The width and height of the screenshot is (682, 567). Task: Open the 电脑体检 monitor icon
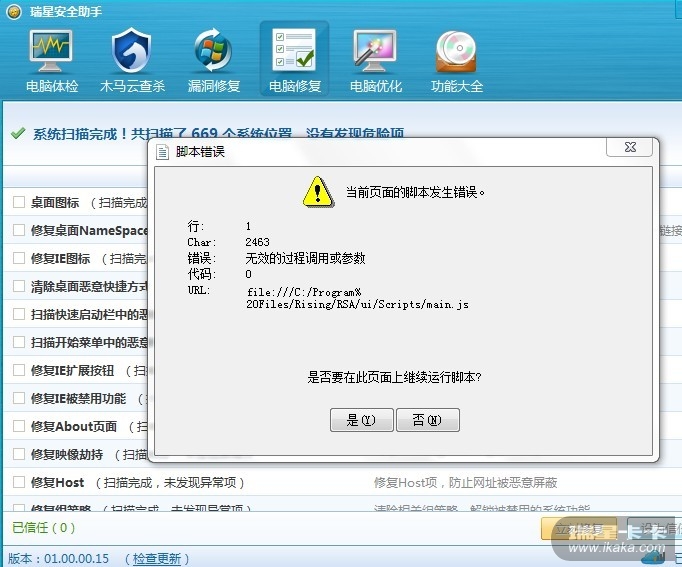click(x=51, y=51)
